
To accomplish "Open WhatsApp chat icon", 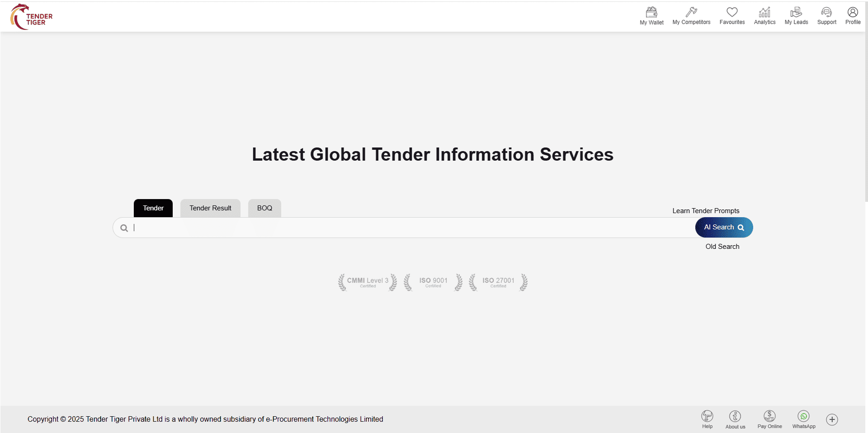I will 803,416.
